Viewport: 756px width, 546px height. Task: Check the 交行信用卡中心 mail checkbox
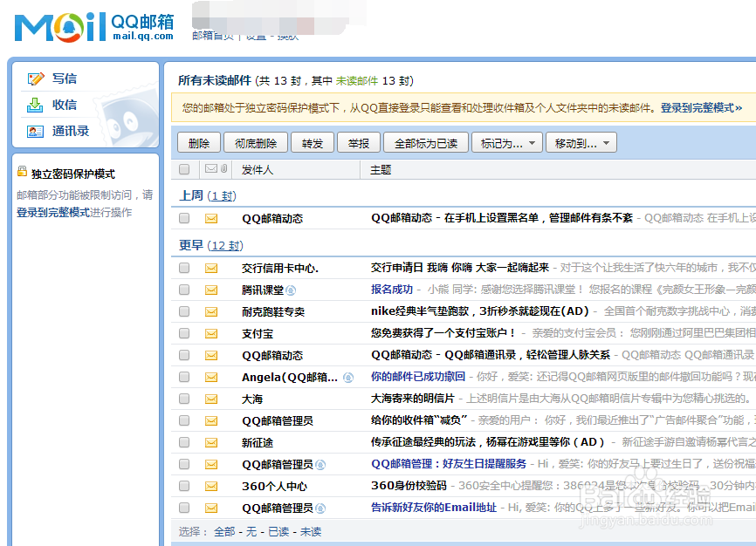[184, 268]
